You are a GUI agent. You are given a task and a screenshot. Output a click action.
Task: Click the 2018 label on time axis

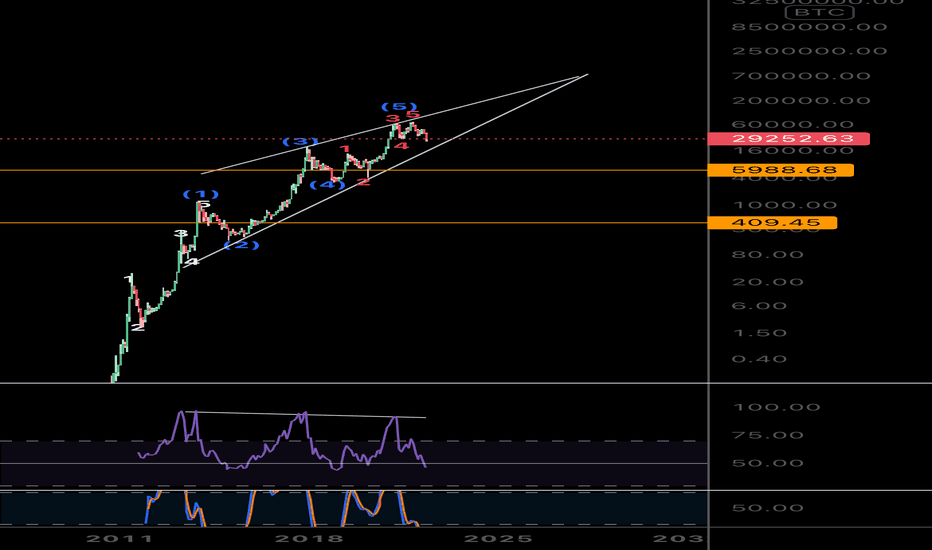point(309,539)
